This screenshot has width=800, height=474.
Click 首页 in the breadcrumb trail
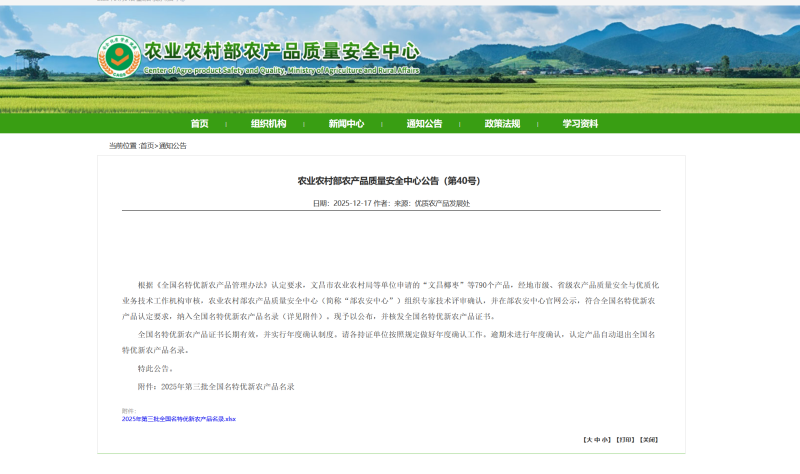click(x=147, y=146)
